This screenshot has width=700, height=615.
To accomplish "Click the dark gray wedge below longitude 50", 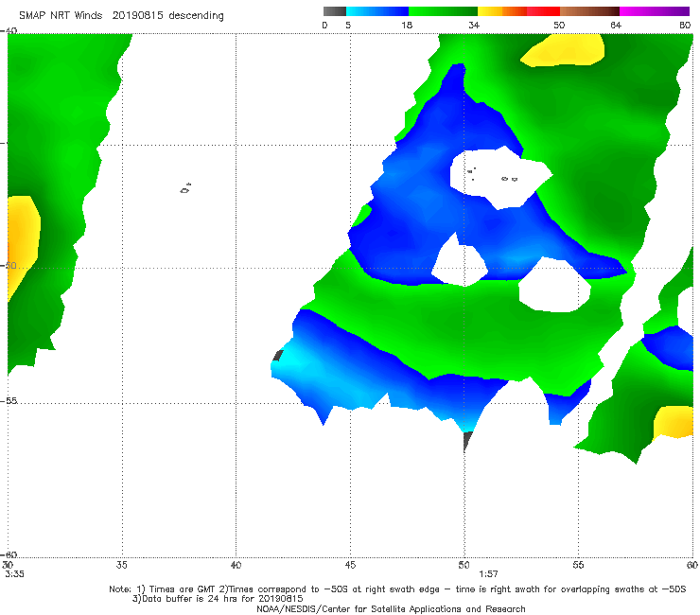I will (467, 441).
